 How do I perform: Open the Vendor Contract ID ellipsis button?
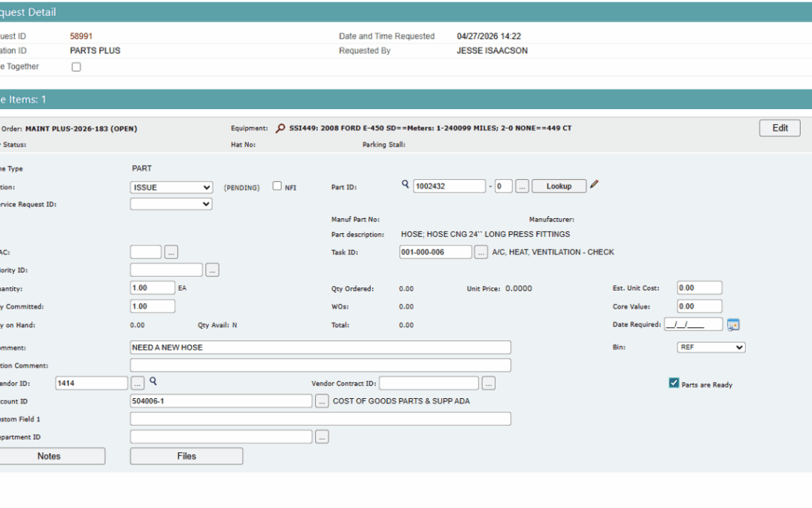click(x=489, y=383)
